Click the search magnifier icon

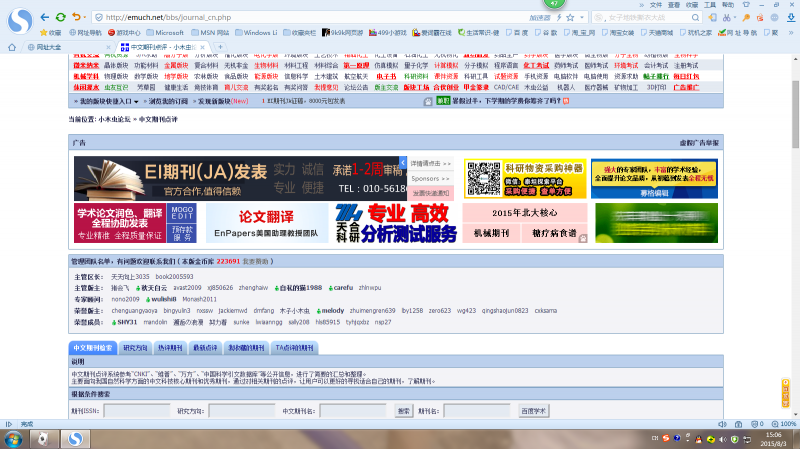[x=695, y=17]
